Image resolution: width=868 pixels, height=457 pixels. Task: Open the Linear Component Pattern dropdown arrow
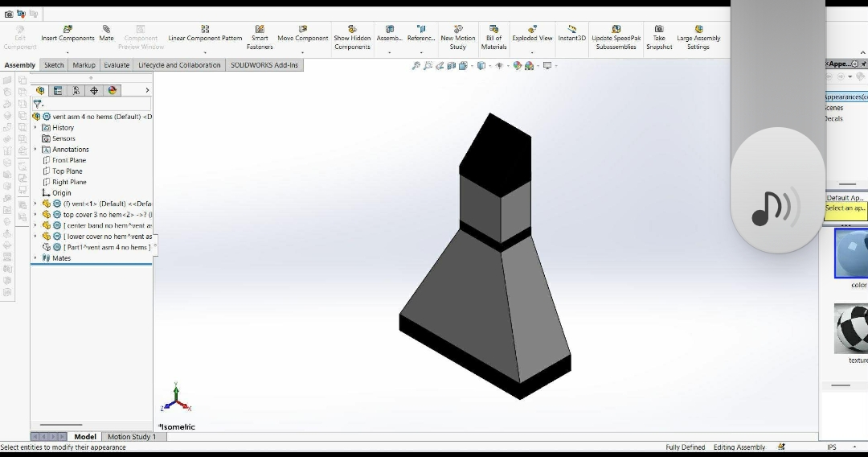click(x=205, y=52)
